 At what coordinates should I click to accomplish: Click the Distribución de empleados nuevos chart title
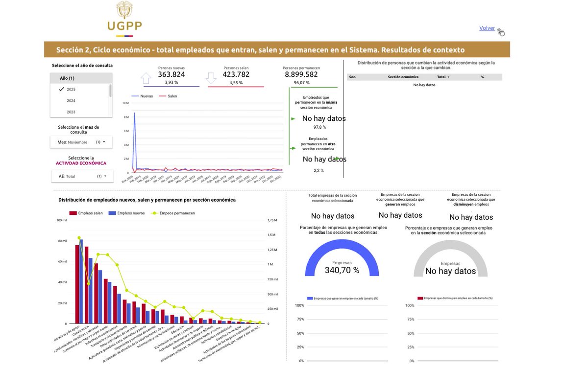(x=147, y=200)
